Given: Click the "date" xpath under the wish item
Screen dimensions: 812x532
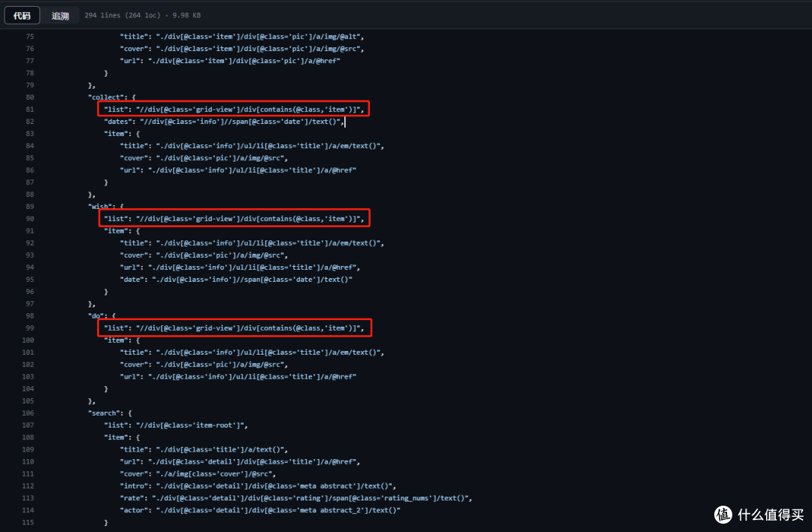Looking at the screenshot, I should (x=236, y=280).
